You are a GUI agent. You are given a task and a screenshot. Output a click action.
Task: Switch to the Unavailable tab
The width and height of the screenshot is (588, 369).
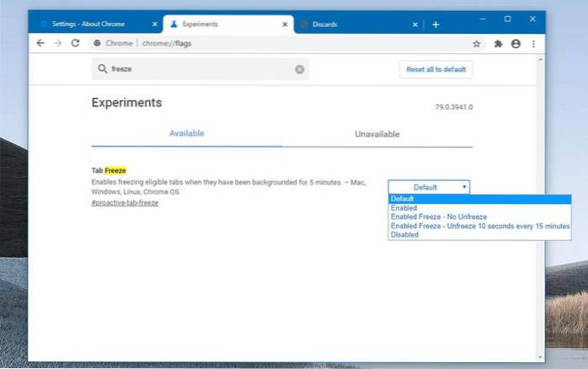(377, 134)
